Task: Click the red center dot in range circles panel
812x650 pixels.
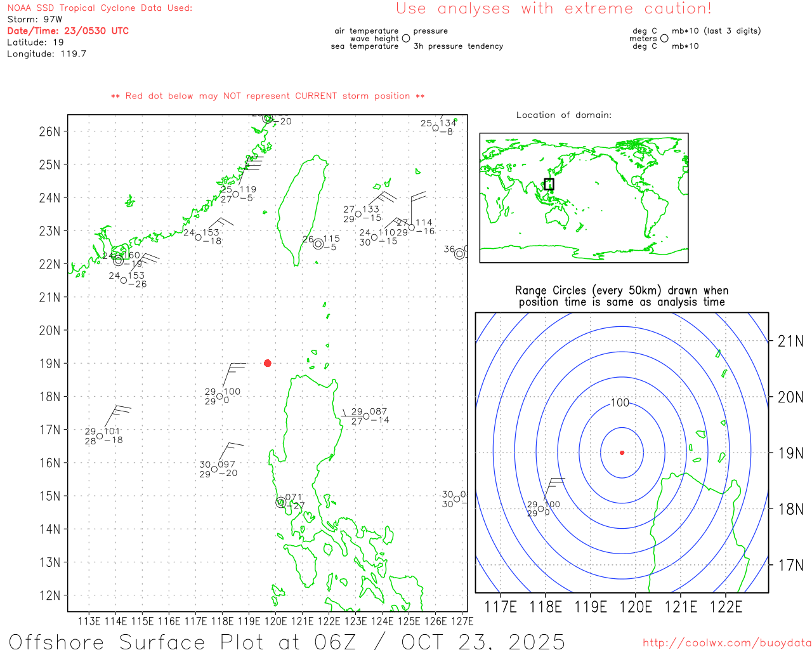Action: pyautogui.click(x=622, y=453)
